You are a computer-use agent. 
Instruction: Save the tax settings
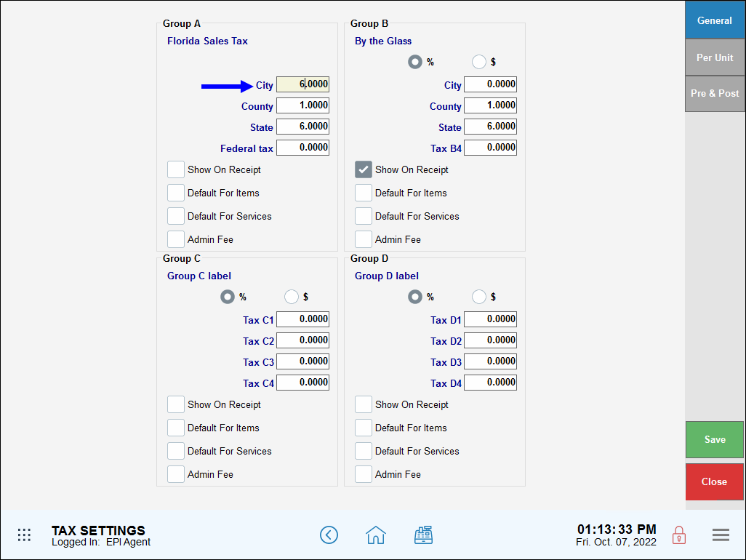715,439
